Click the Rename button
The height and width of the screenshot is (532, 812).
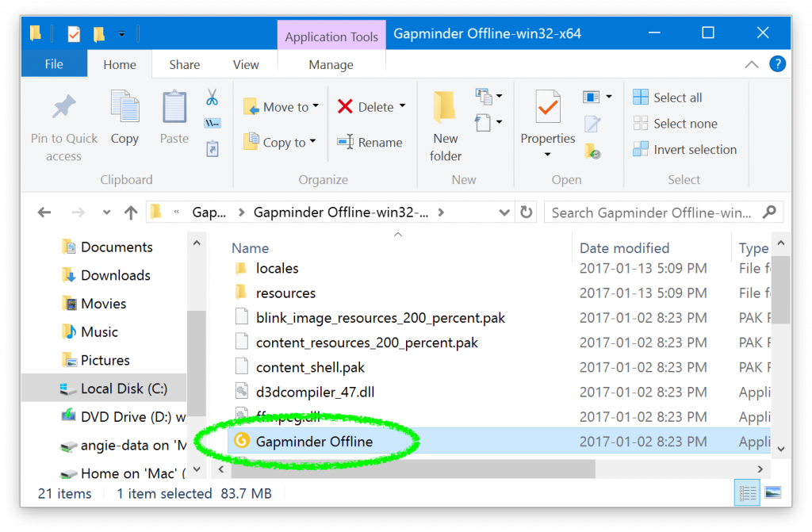click(x=370, y=142)
